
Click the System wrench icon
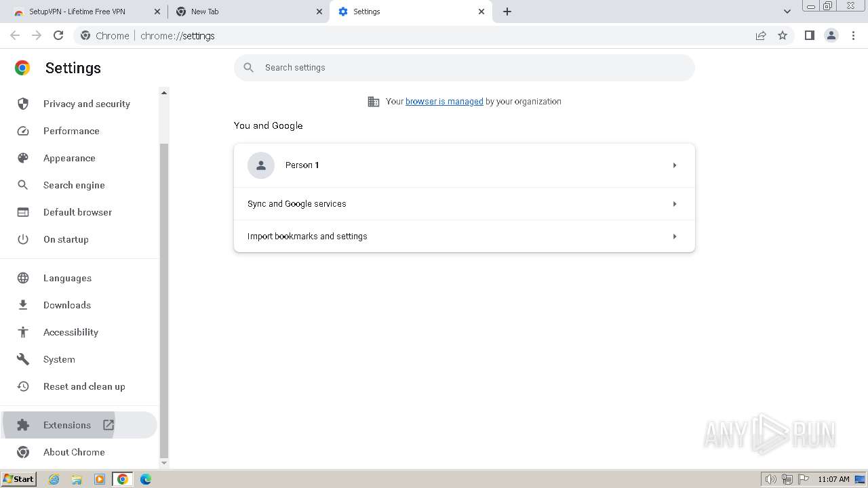point(23,359)
